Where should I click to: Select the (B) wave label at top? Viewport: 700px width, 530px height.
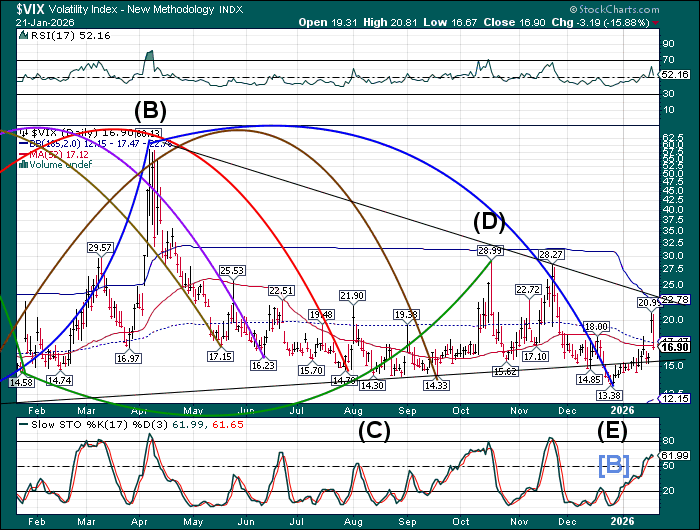click(x=150, y=109)
